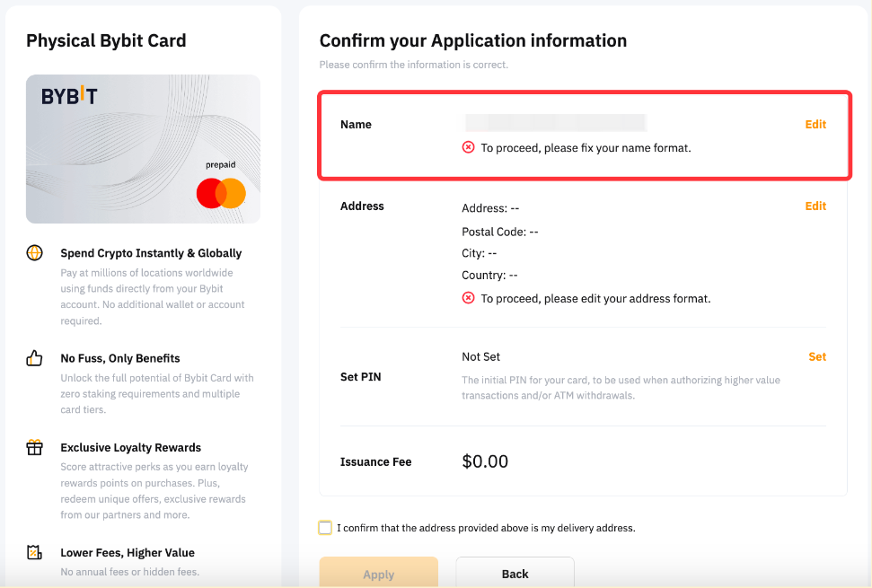Click the Bybit card preview image

[x=143, y=149]
